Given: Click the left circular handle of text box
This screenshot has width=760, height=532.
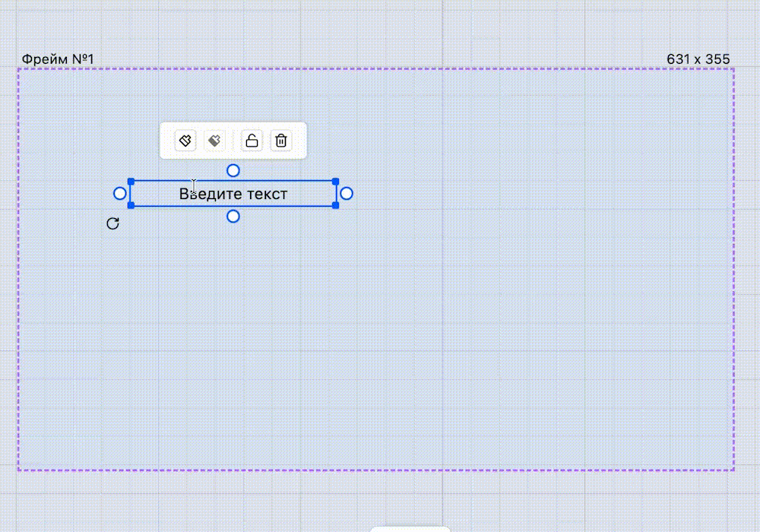Looking at the screenshot, I should (x=119, y=194).
